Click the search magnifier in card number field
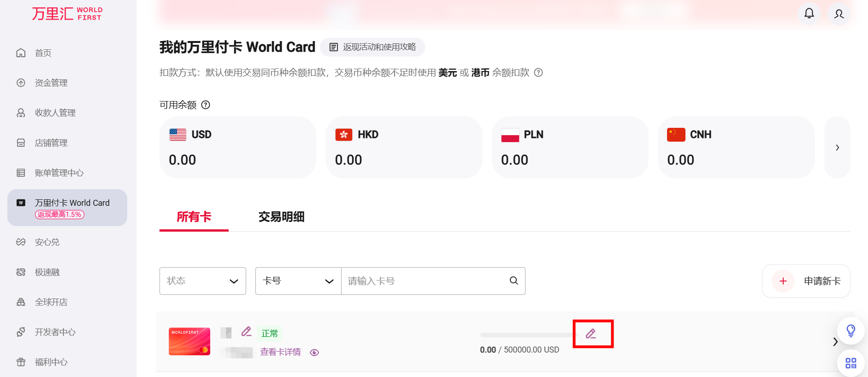The image size is (868, 377). [x=514, y=281]
